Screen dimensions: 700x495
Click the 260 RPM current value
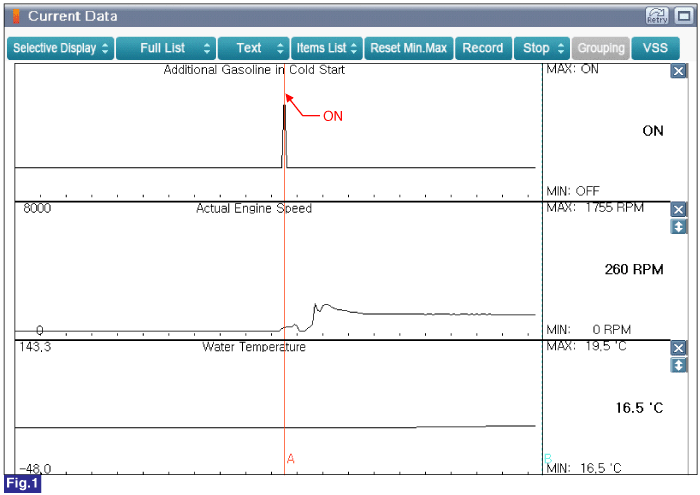634,270
